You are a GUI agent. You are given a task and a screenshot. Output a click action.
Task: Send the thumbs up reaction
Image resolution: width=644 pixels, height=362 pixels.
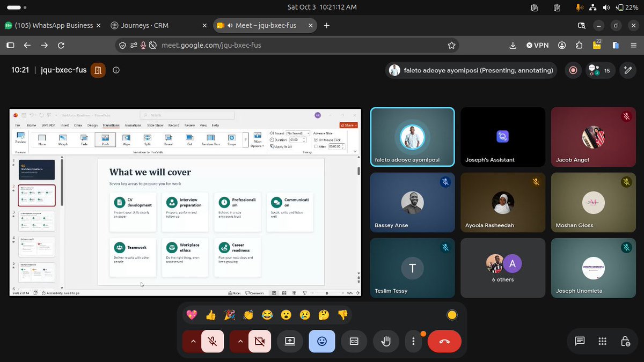tap(210, 315)
